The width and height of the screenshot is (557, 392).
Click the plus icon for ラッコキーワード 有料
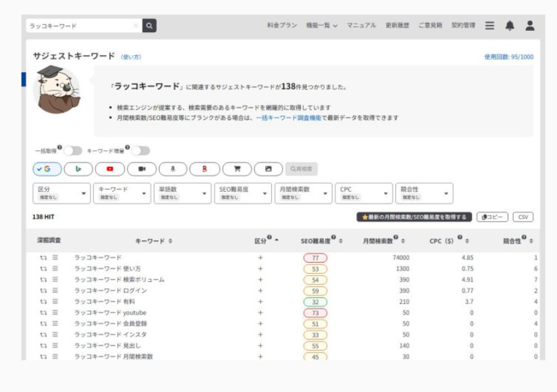260,302
